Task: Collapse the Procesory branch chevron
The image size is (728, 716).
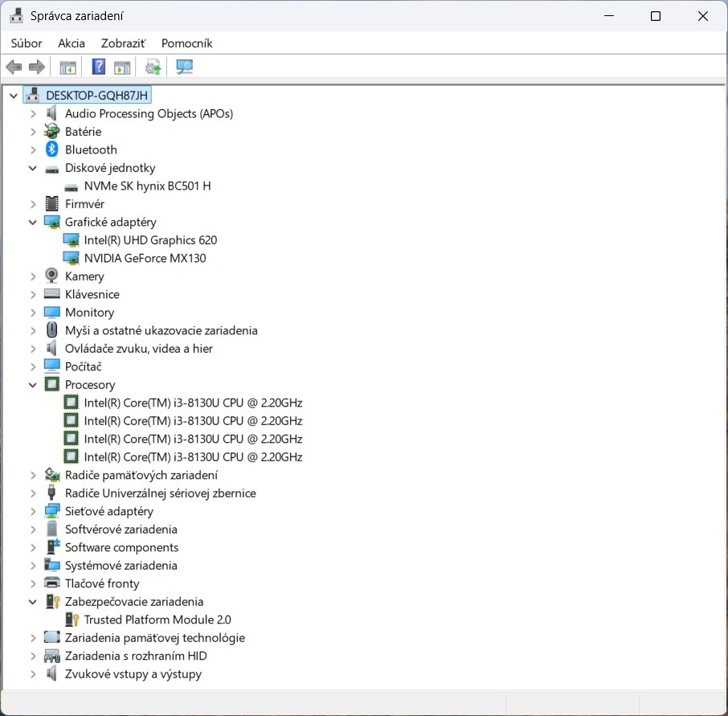Action: point(32,384)
